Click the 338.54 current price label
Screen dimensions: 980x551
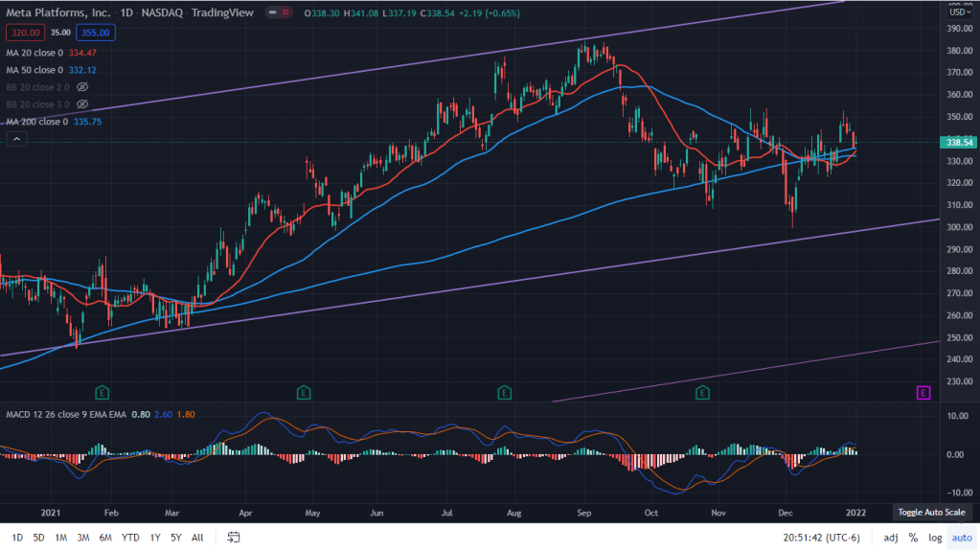pyautogui.click(x=959, y=142)
